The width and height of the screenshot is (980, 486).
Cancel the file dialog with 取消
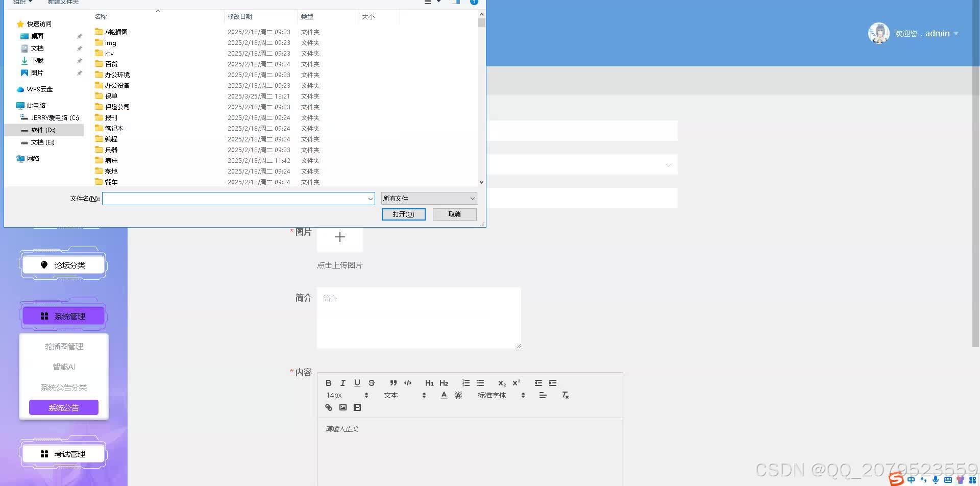454,214
